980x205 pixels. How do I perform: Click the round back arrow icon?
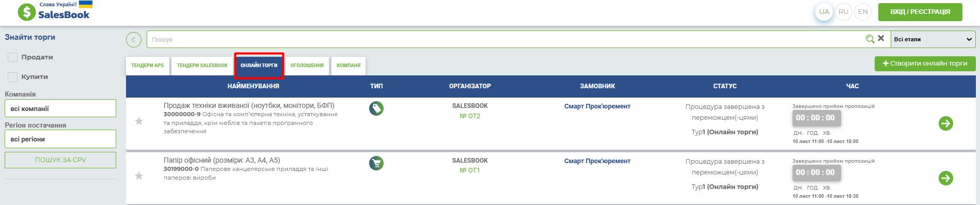[x=134, y=40]
